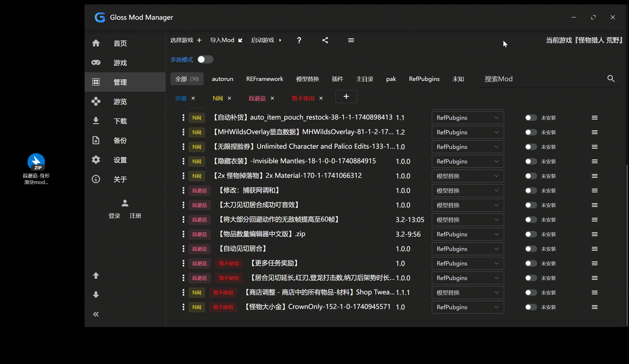Viewport: 629px width, 364px height.
Task: Click the share icon in toolbar
Action: click(x=325, y=40)
